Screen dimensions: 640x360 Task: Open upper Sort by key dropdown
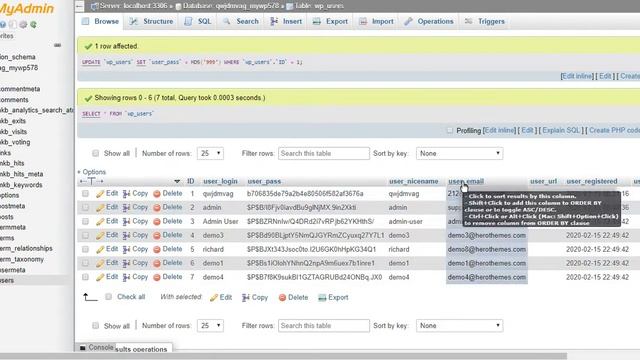tap(460, 153)
